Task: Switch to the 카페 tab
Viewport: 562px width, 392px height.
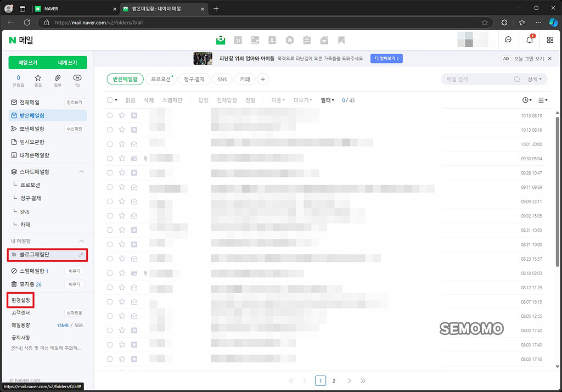Action: 245,79
